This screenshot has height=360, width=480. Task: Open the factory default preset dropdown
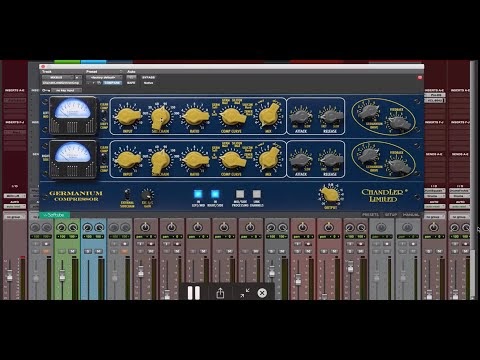click(x=104, y=77)
